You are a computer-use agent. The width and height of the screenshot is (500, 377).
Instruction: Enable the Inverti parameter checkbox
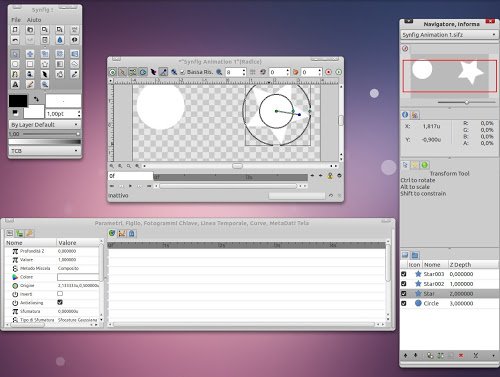coord(60,294)
